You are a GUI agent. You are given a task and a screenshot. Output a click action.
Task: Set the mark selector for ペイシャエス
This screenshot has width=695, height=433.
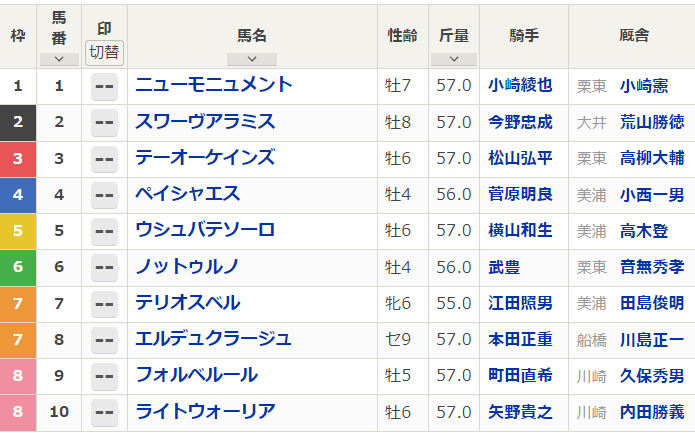click(104, 195)
